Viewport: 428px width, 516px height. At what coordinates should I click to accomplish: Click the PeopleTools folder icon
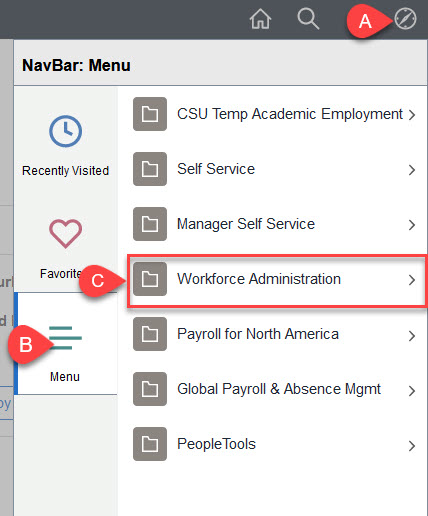(x=150, y=444)
